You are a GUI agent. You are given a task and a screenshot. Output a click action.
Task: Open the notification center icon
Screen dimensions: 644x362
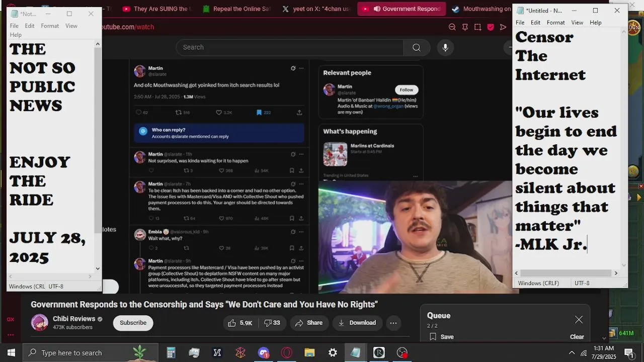(628, 352)
